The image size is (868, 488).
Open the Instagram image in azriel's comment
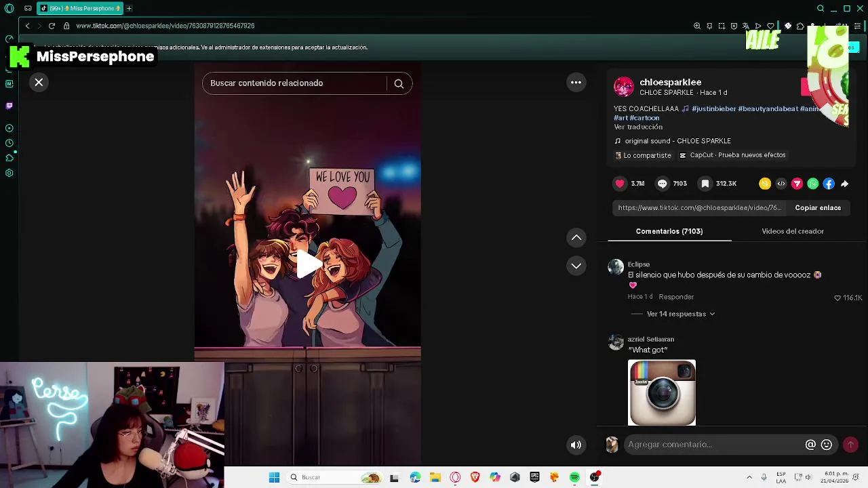pos(662,392)
